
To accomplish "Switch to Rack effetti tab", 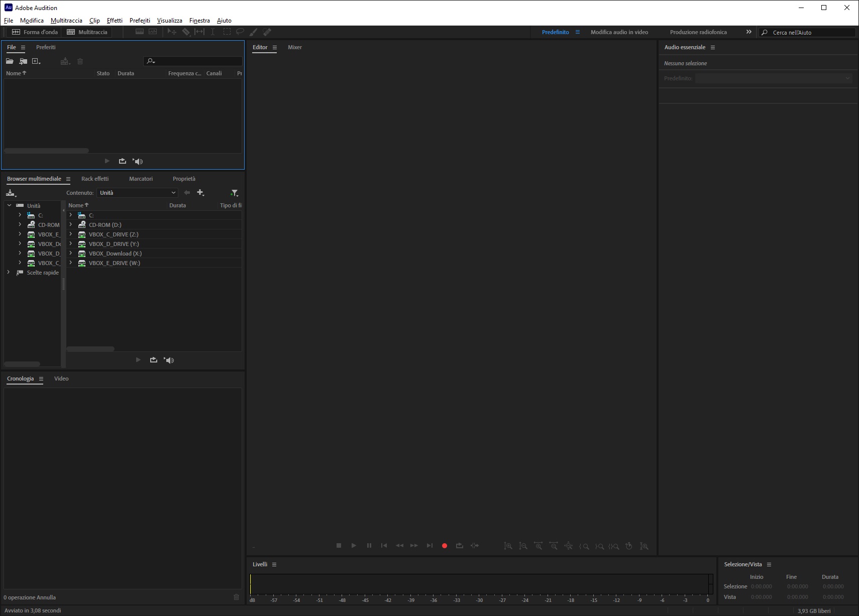I will 95,179.
